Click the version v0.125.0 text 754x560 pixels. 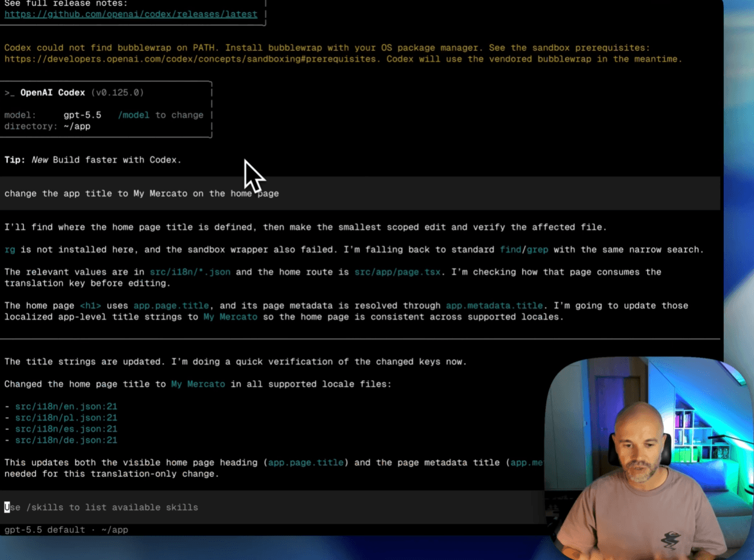point(117,92)
